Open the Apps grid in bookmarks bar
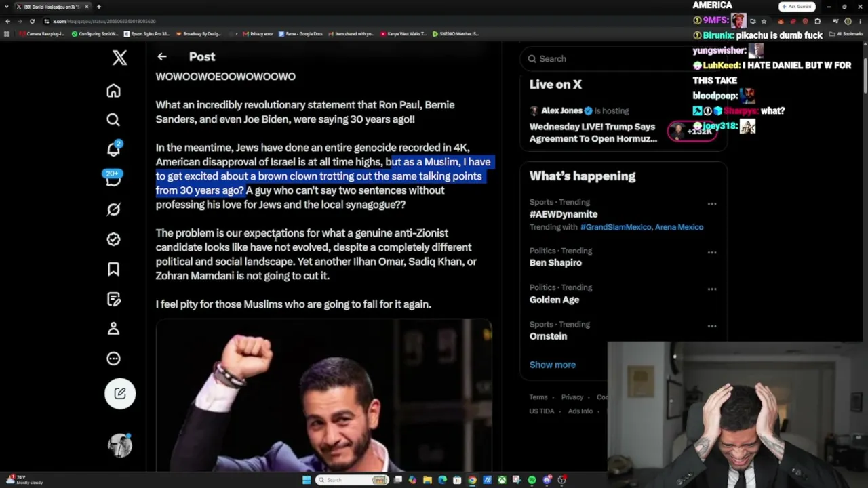 pyautogui.click(x=7, y=34)
